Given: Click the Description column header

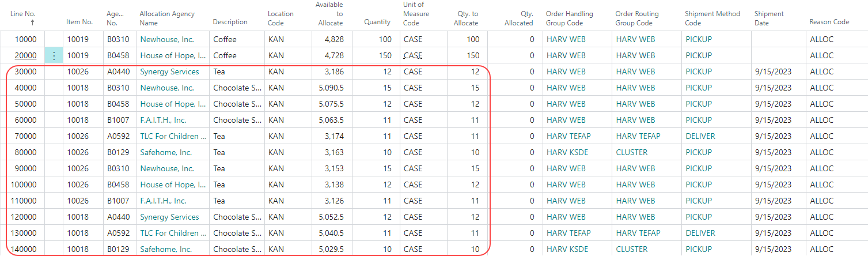Looking at the screenshot, I should pyautogui.click(x=230, y=22).
